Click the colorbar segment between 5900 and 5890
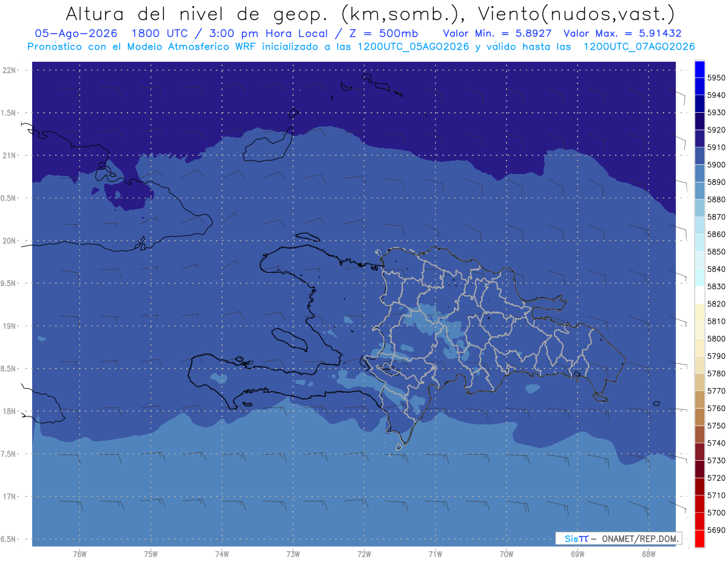728x562 pixels. 699,173
